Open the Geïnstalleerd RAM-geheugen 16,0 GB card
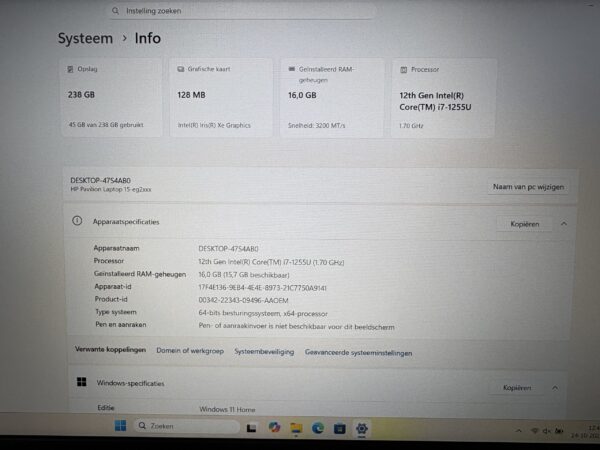The image size is (600, 450). click(x=331, y=98)
